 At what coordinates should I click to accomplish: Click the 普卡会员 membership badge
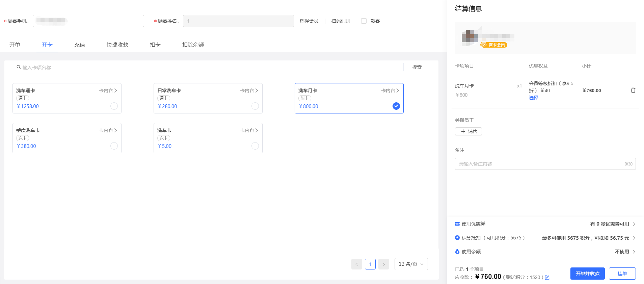494,45
